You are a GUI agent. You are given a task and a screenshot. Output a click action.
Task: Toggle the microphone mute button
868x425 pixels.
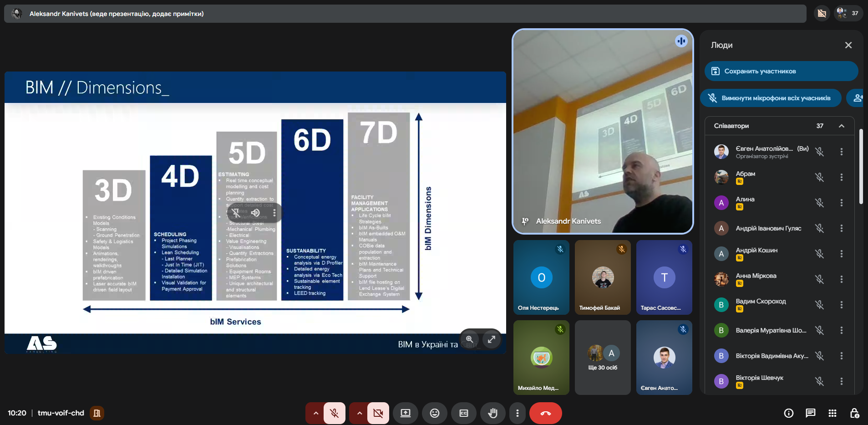334,413
